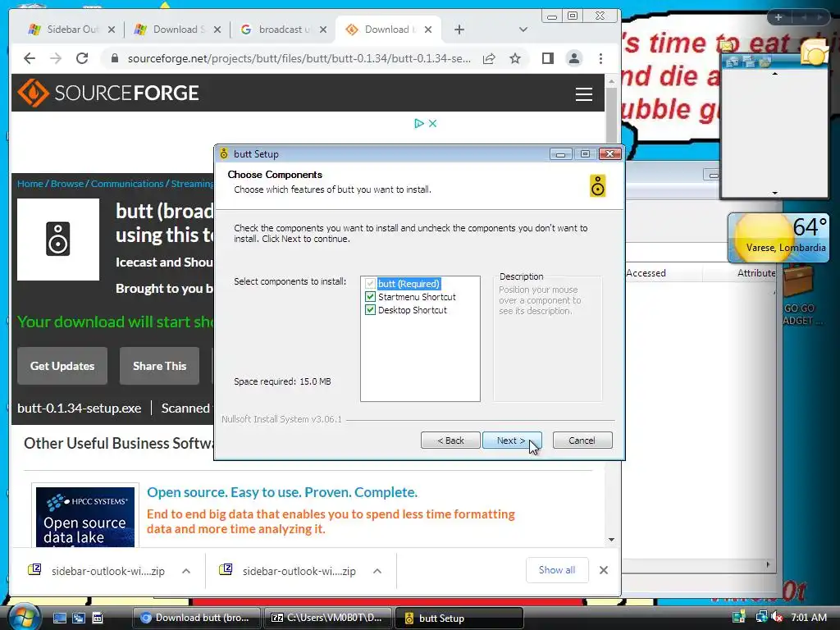Expand second sidebar-outlook zip download options

click(x=377, y=571)
